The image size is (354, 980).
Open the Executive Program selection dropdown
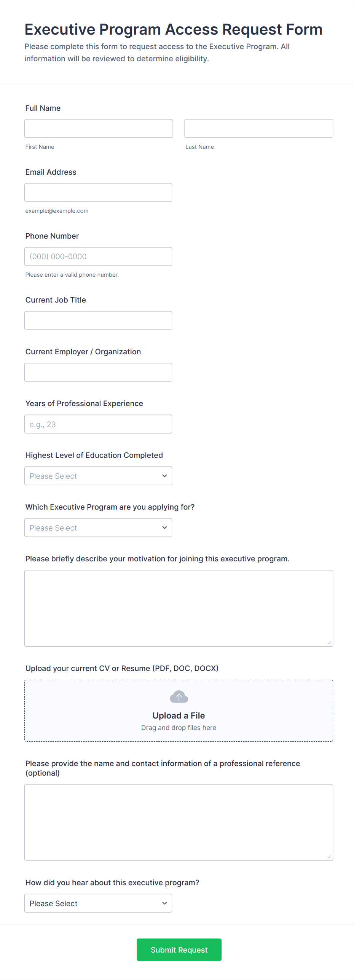pos(98,527)
